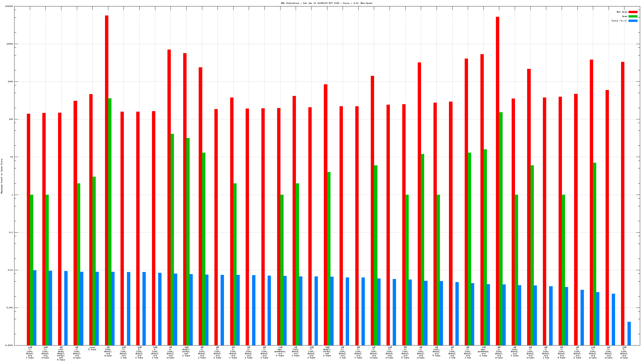The image size is (644, 362).
Task: Click the '14@ dnsbl.sorbs.net 2 hops' x-axis label
Action: tap(327, 351)
